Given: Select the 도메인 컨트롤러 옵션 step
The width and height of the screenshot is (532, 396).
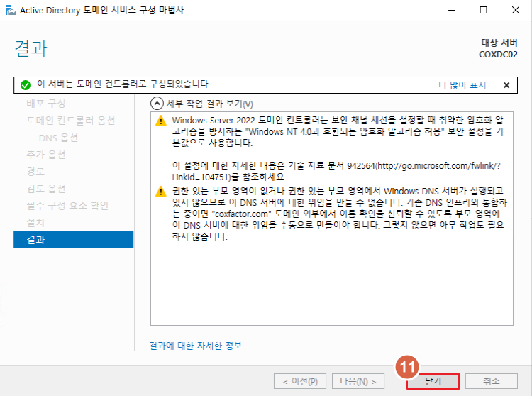Looking at the screenshot, I should (70, 121).
